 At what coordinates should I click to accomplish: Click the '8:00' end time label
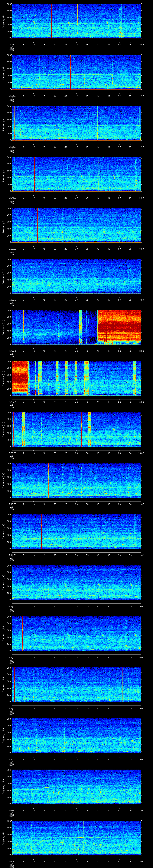coord(141,351)
